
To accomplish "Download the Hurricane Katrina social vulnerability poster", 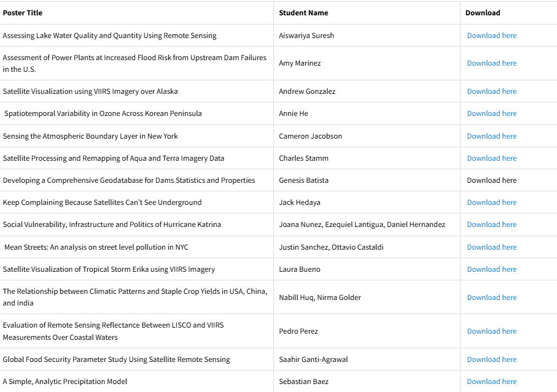I will [491, 225].
